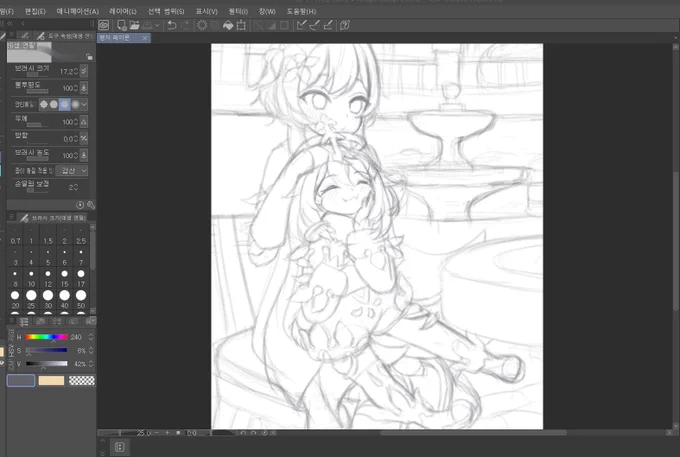Select the open canvas document tab
The height and width of the screenshot is (457, 680).
tap(124, 38)
